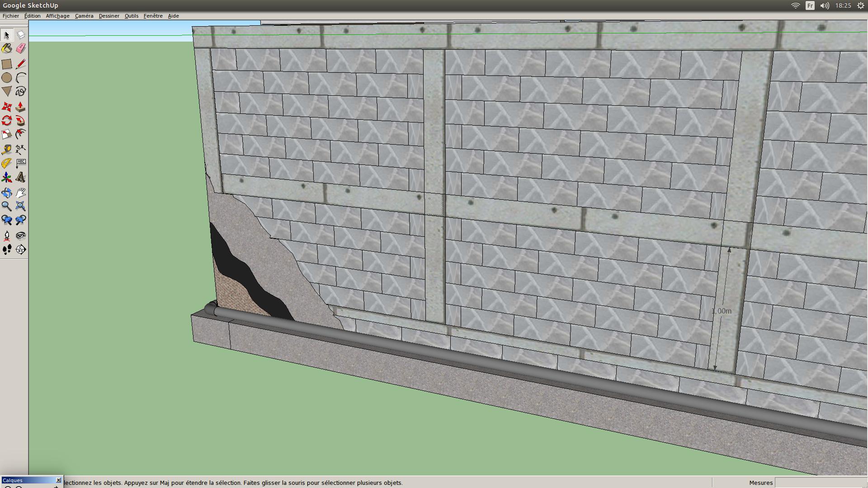Open the Caméra menu
The image size is (868, 488).
coord(84,16)
